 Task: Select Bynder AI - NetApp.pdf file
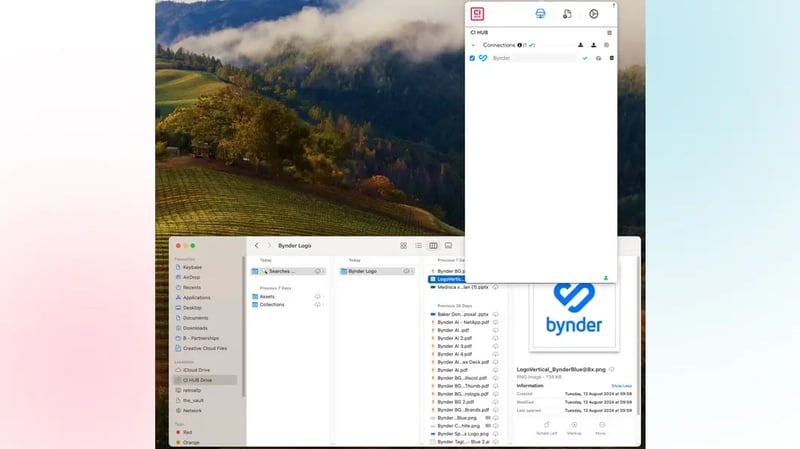click(463, 322)
